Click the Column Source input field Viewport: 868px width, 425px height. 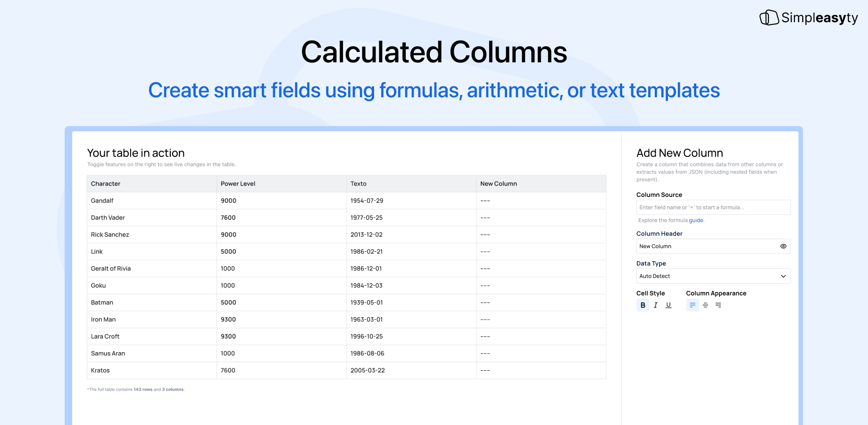tap(713, 207)
